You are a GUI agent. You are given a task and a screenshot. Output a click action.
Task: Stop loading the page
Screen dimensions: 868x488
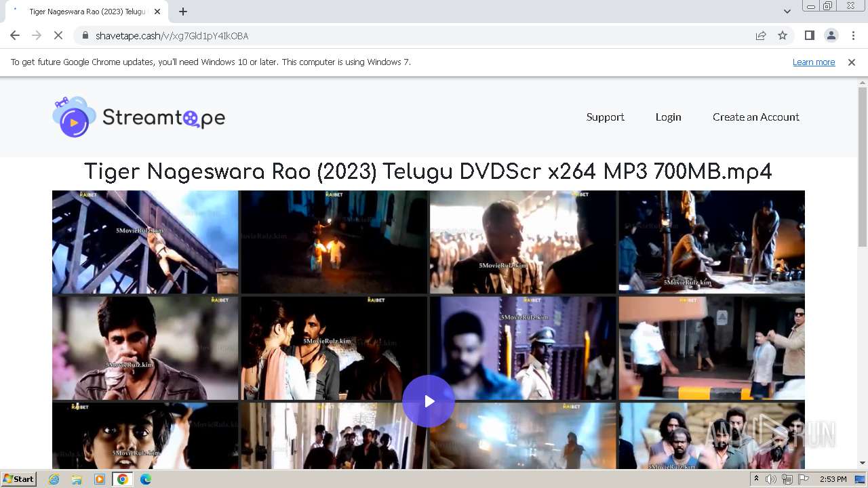click(x=58, y=35)
